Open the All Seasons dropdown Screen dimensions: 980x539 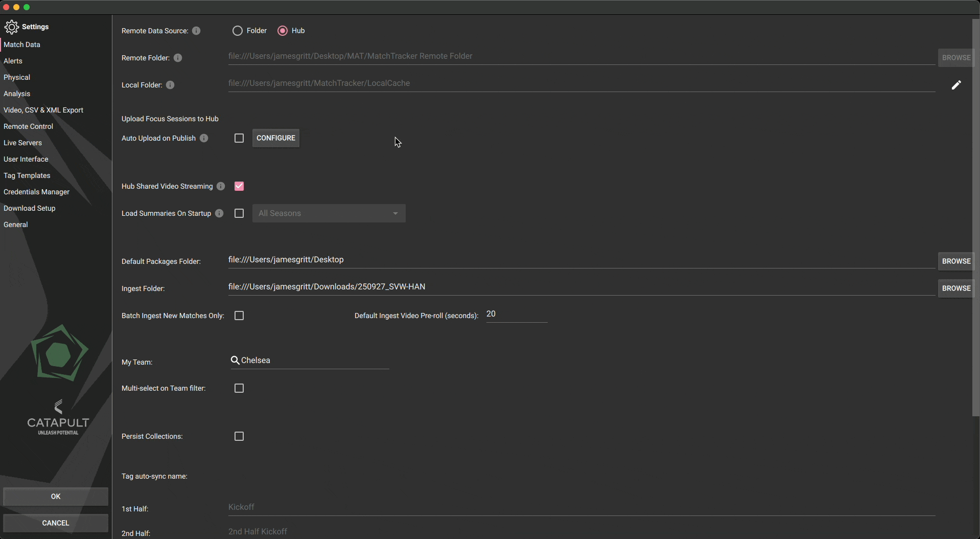(329, 213)
